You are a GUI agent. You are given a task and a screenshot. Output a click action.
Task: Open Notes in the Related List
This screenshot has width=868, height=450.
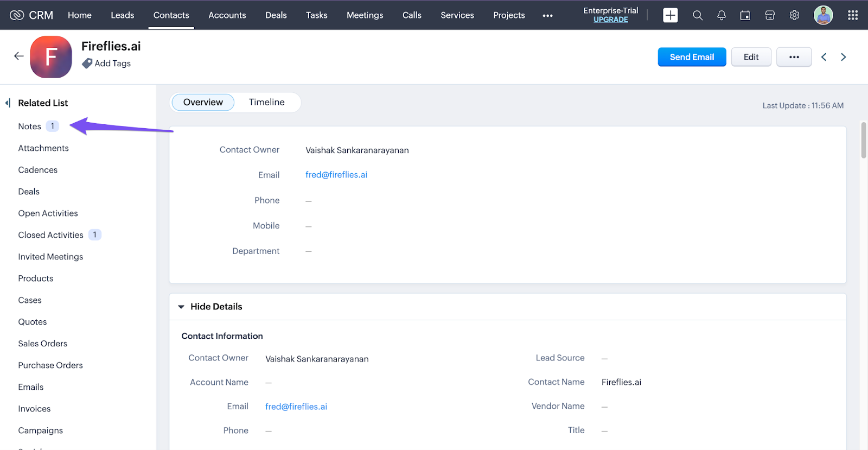pos(30,126)
